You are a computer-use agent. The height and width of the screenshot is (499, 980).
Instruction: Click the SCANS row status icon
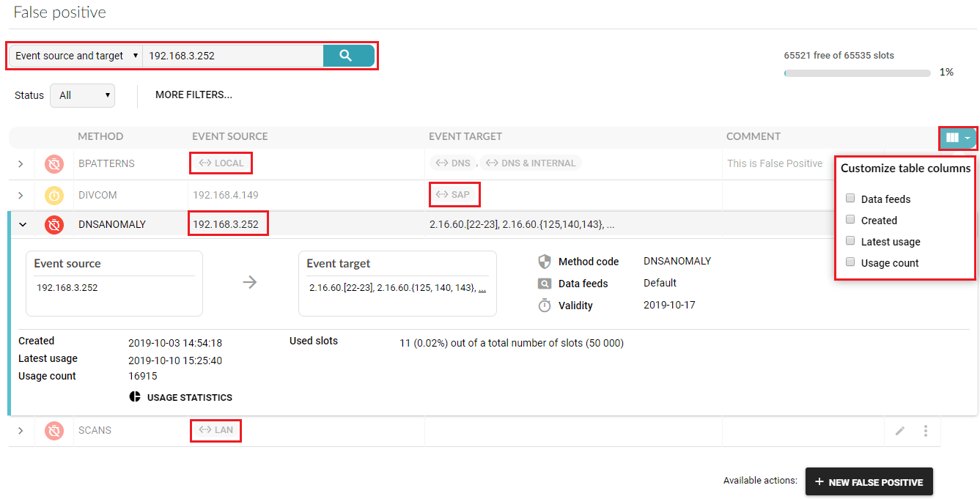pos(54,431)
